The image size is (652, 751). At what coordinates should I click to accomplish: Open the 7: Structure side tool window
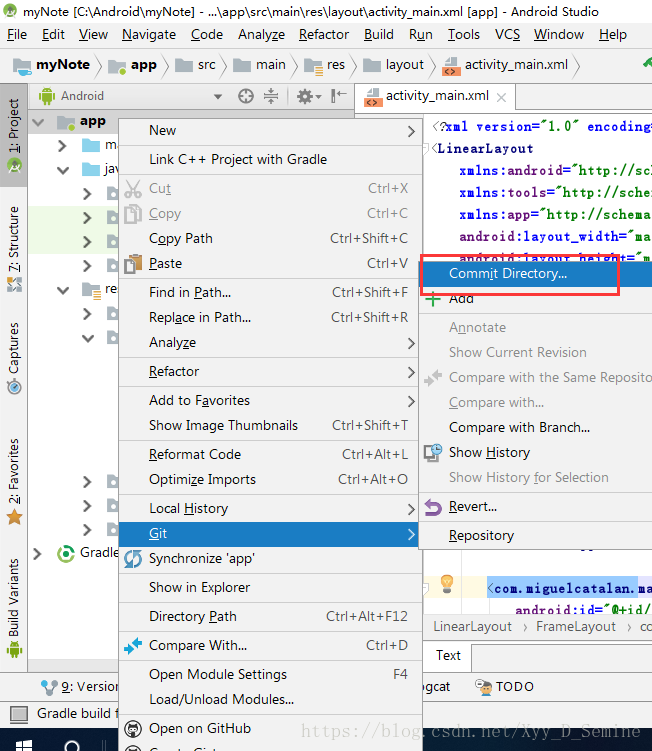(x=14, y=249)
